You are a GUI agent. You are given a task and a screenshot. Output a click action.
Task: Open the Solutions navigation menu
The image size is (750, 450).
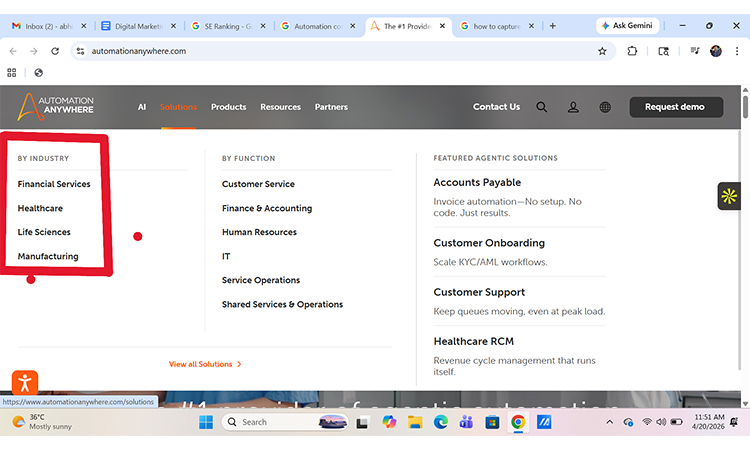178,107
